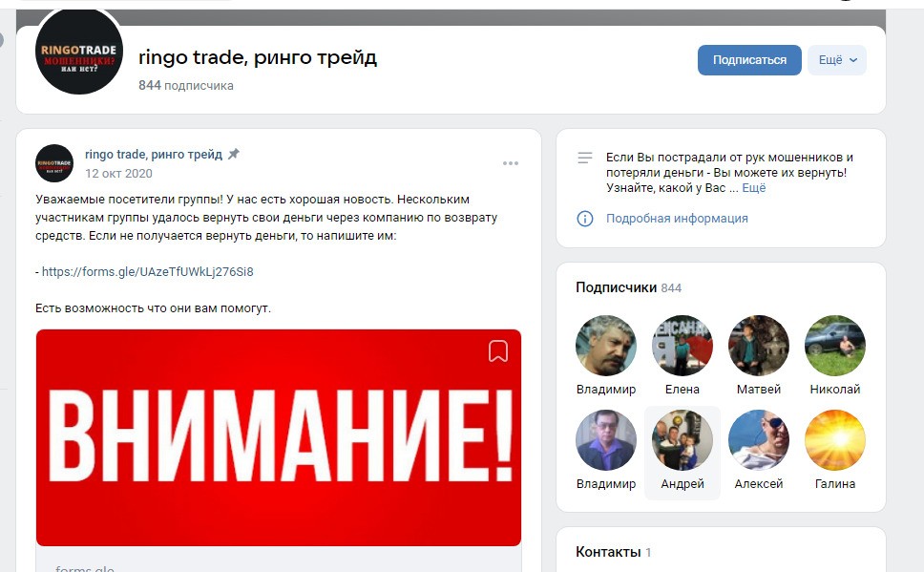Click the description lines icon in the info panel
The height and width of the screenshot is (572, 924).
point(584,158)
